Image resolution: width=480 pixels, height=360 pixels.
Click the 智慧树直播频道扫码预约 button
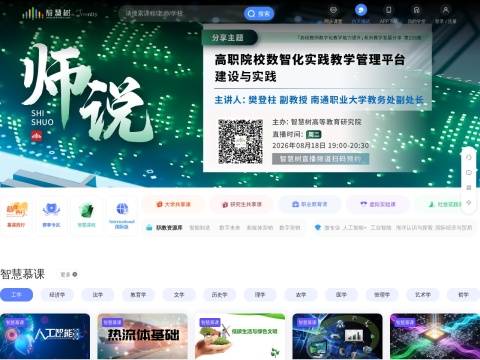[x=320, y=159]
